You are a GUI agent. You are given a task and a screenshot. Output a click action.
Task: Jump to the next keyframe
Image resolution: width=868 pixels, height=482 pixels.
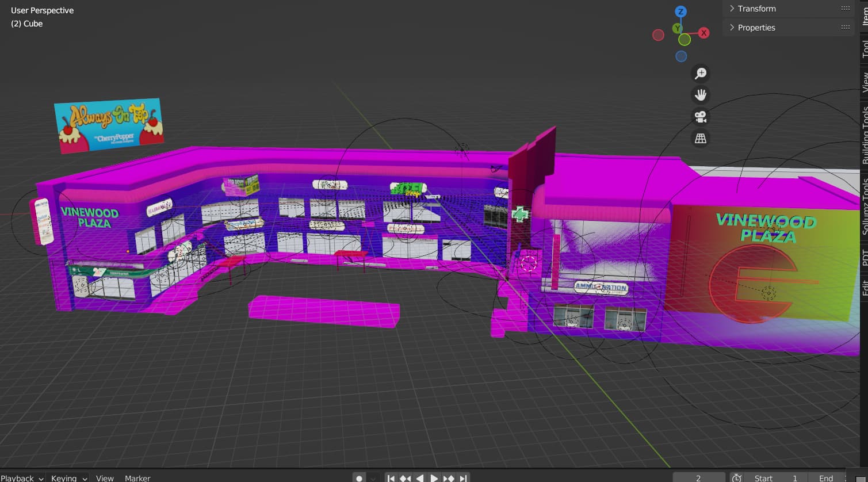[x=449, y=478]
